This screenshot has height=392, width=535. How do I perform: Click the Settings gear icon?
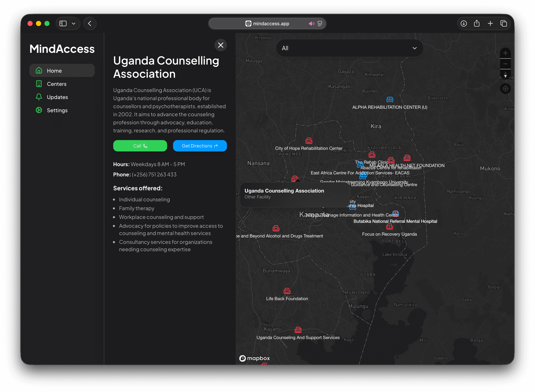pyautogui.click(x=39, y=110)
